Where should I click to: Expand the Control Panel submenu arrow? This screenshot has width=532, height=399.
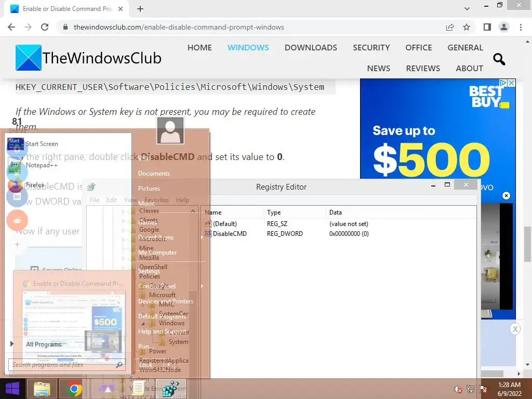point(202,286)
